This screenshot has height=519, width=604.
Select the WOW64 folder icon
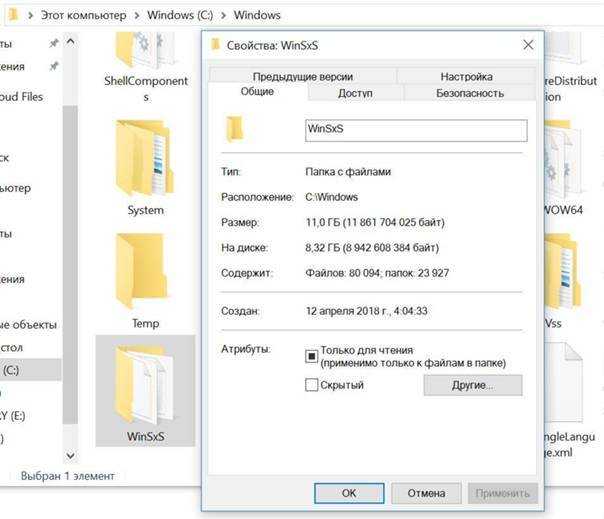[x=562, y=159]
